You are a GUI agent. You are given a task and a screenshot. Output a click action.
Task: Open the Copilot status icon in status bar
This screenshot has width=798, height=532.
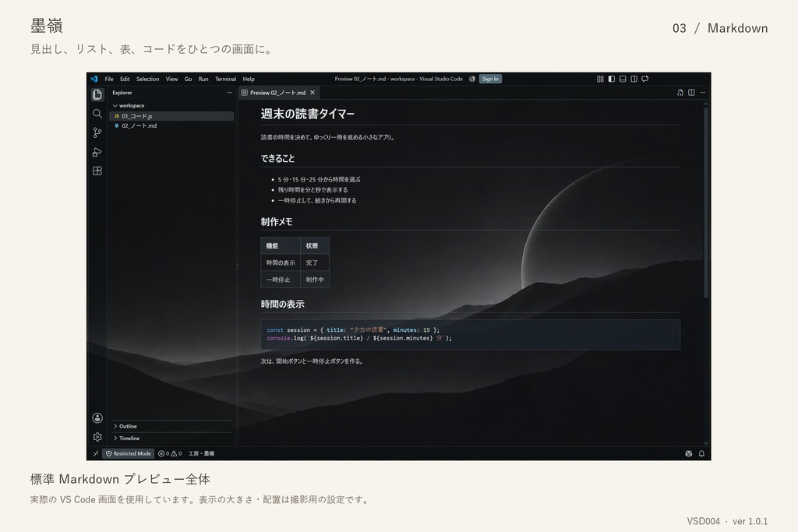[x=689, y=453]
